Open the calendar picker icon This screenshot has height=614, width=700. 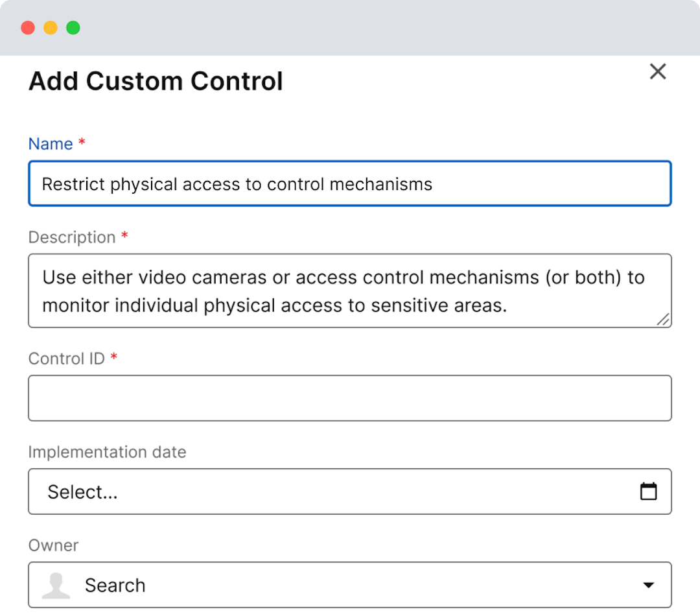(x=648, y=491)
